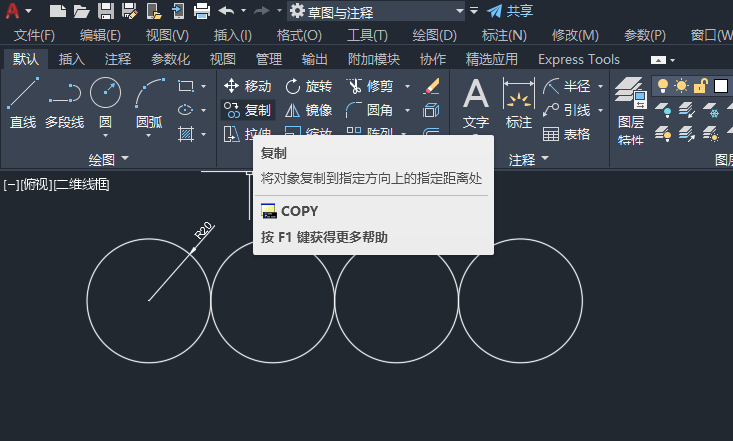Screen dimensions: 733x441
Task: Toggle the layer freeze sun icon
Action: coord(682,86)
